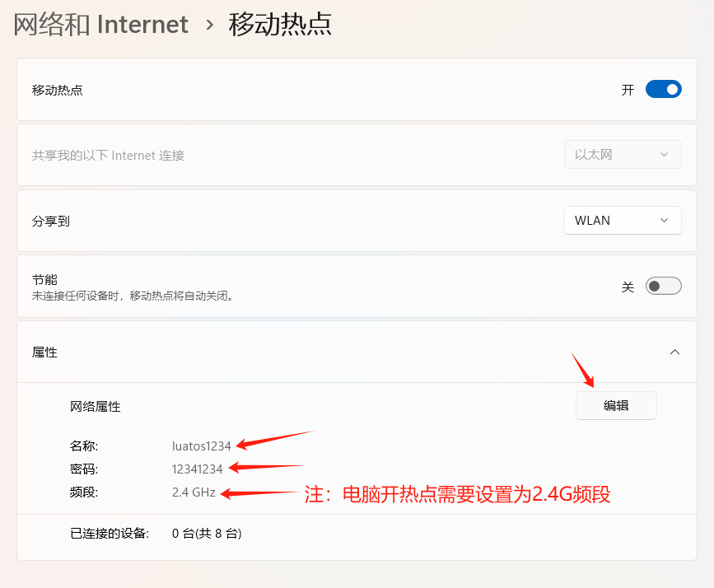Click the 节能 setting title
714x588 pixels.
pos(44,279)
